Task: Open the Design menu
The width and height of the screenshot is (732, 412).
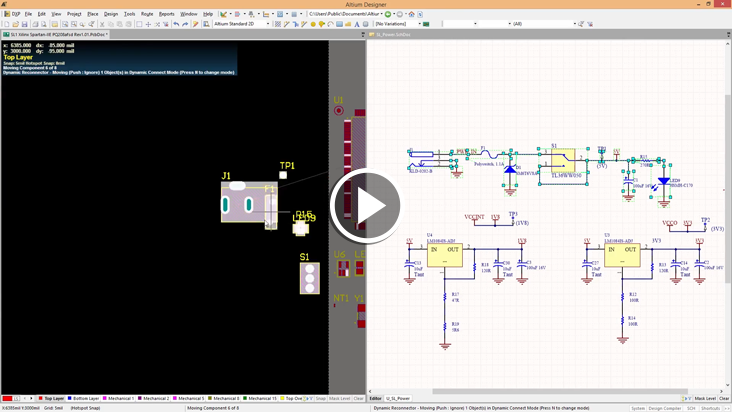Action: coord(111,14)
